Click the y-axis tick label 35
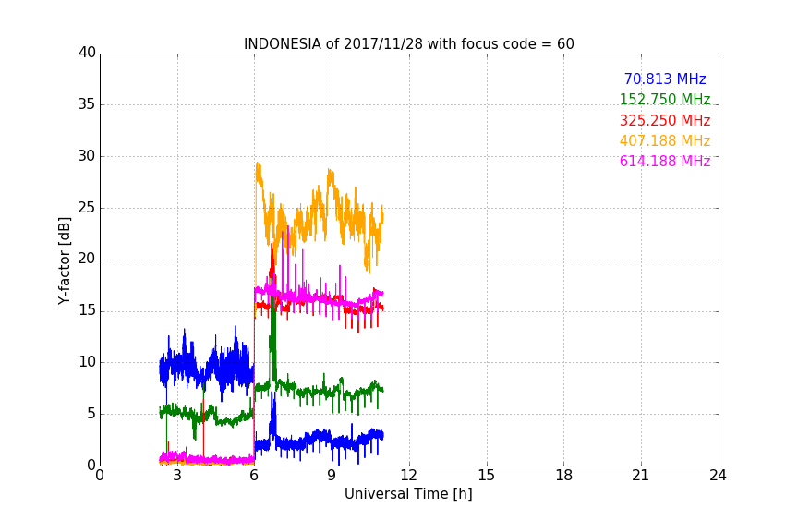The height and width of the screenshot is (532, 798). tap(87, 104)
